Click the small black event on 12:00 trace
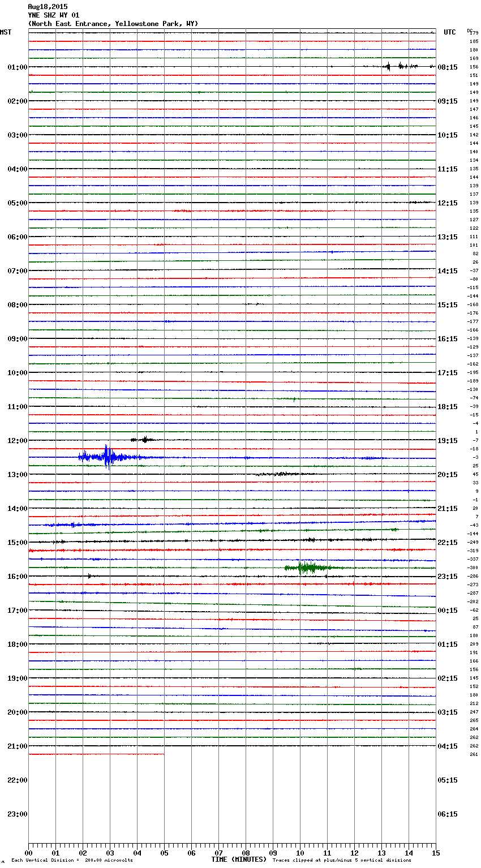The image size is (481, 868). 144,439
